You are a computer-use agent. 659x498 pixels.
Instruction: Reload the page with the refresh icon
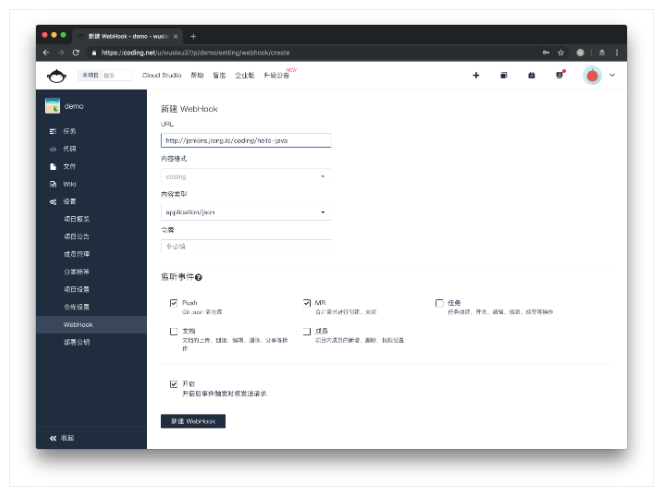tap(76, 53)
